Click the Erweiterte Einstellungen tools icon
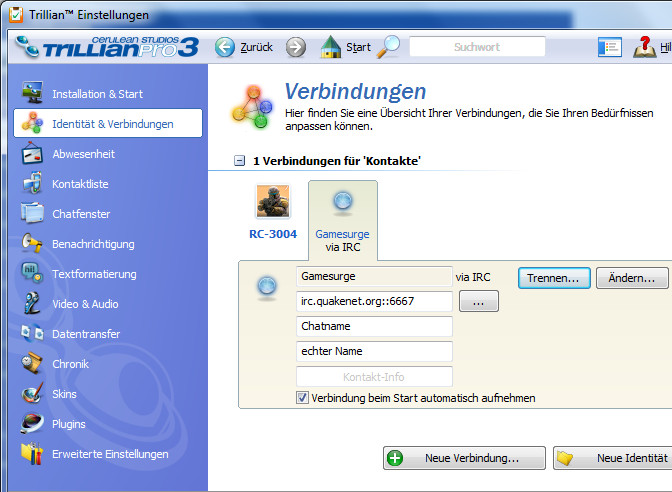Image resolution: width=672 pixels, height=492 pixels. (32, 453)
